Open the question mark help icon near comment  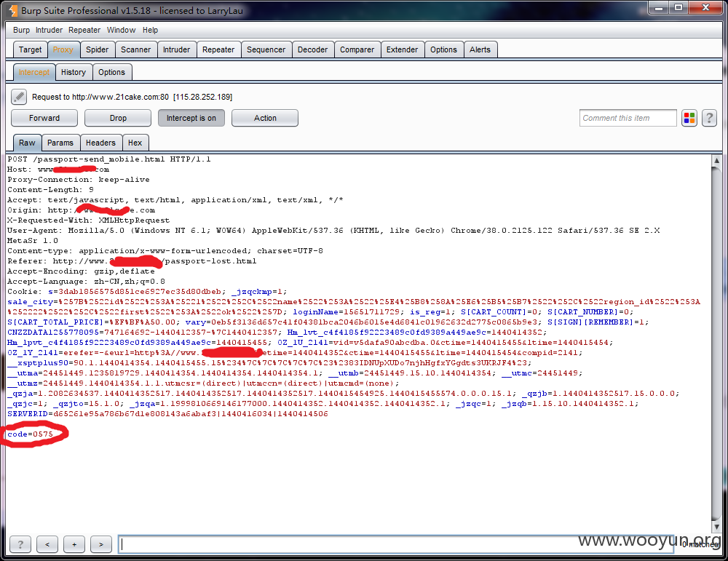709,118
